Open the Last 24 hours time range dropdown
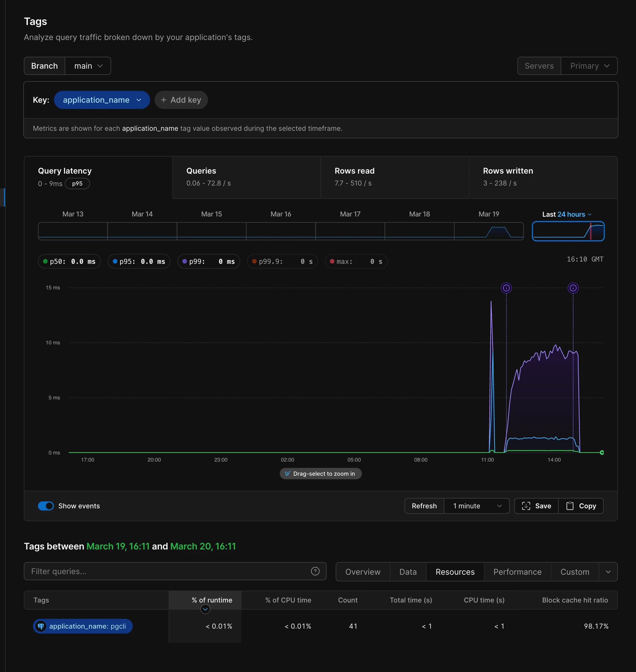The height and width of the screenshot is (672, 636). 566,214
